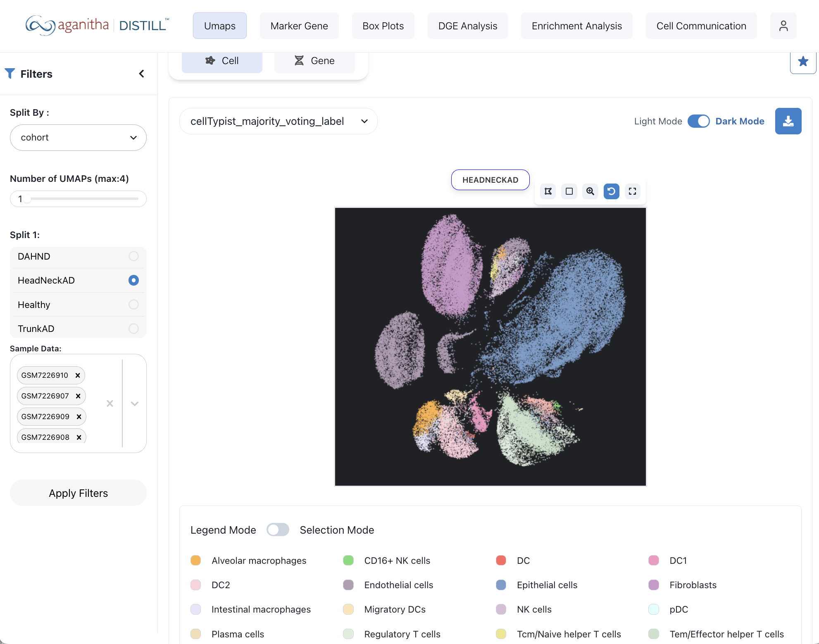Open the user profile icon
This screenshot has width=819, height=644.
coord(783,26)
